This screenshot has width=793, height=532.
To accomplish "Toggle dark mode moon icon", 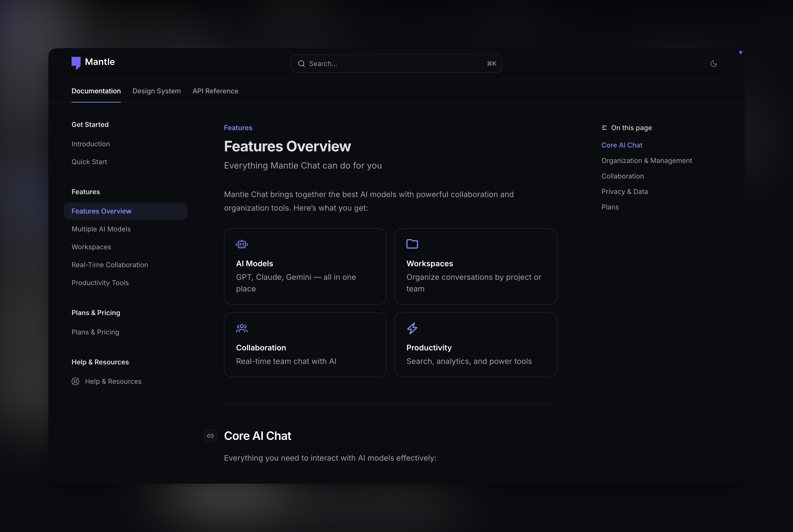I will coord(714,63).
